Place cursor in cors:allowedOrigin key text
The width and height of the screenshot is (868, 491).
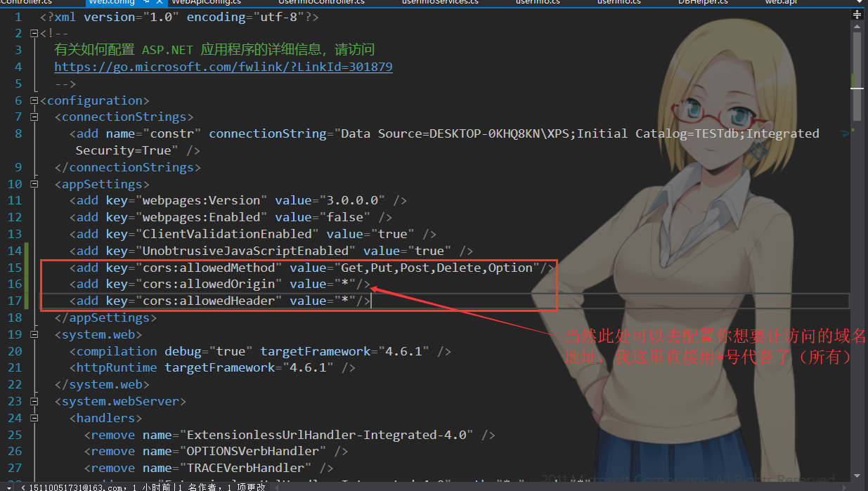(209, 284)
